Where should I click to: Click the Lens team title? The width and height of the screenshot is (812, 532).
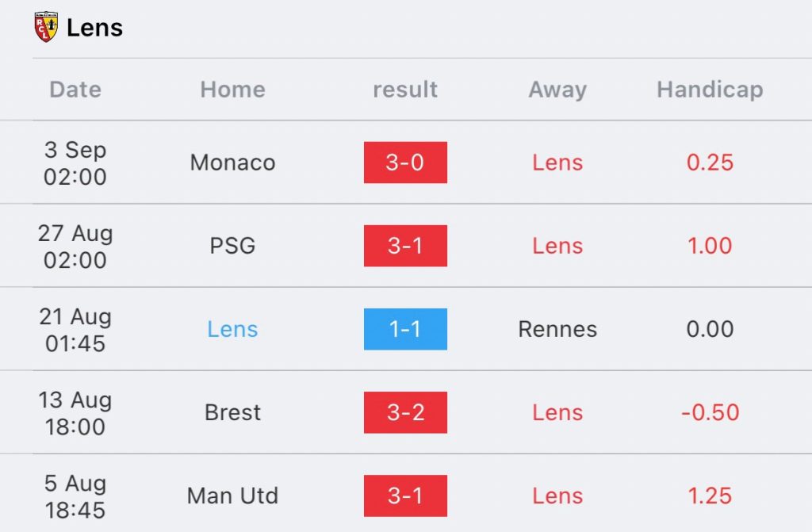point(94,28)
